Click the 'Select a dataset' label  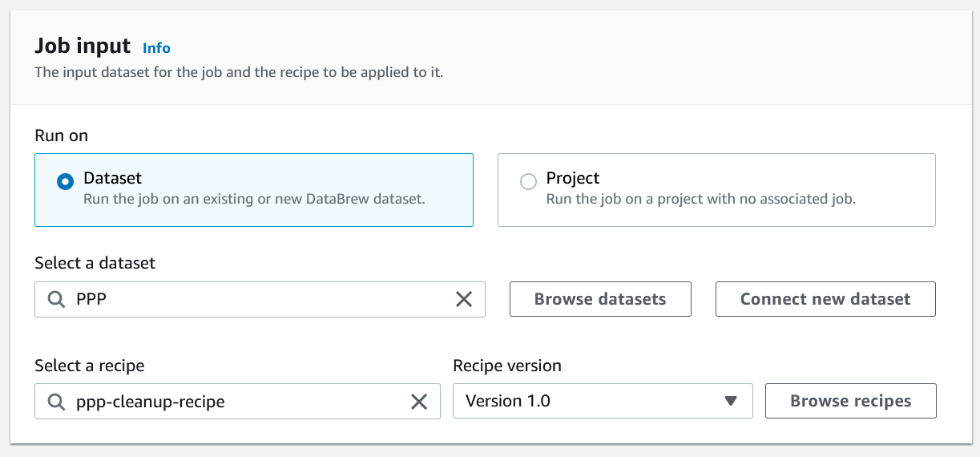(x=95, y=263)
